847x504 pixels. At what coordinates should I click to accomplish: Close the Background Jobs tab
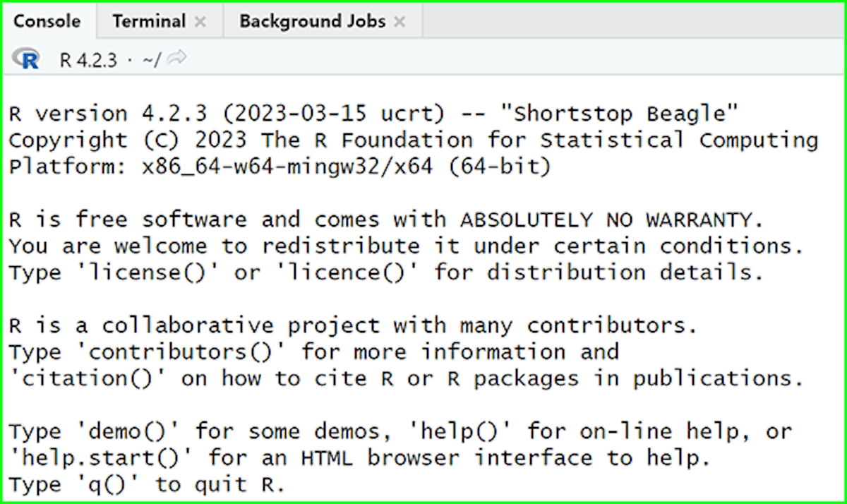pyautogui.click(x=400, y=21)
